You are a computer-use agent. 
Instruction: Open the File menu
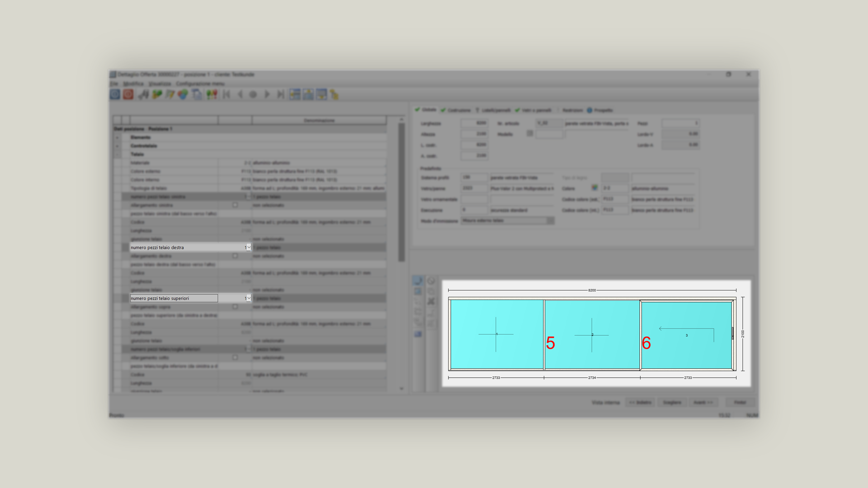pos(114,84)
